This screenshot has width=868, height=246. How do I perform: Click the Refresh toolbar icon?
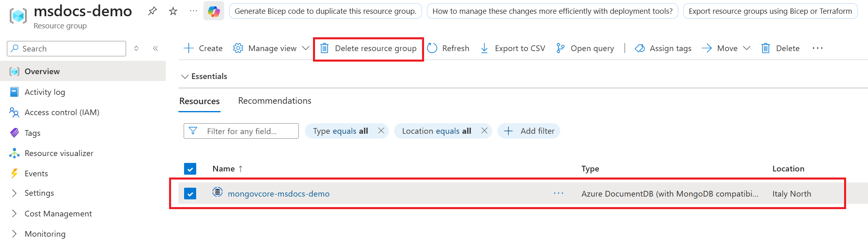tap(432, 48)
